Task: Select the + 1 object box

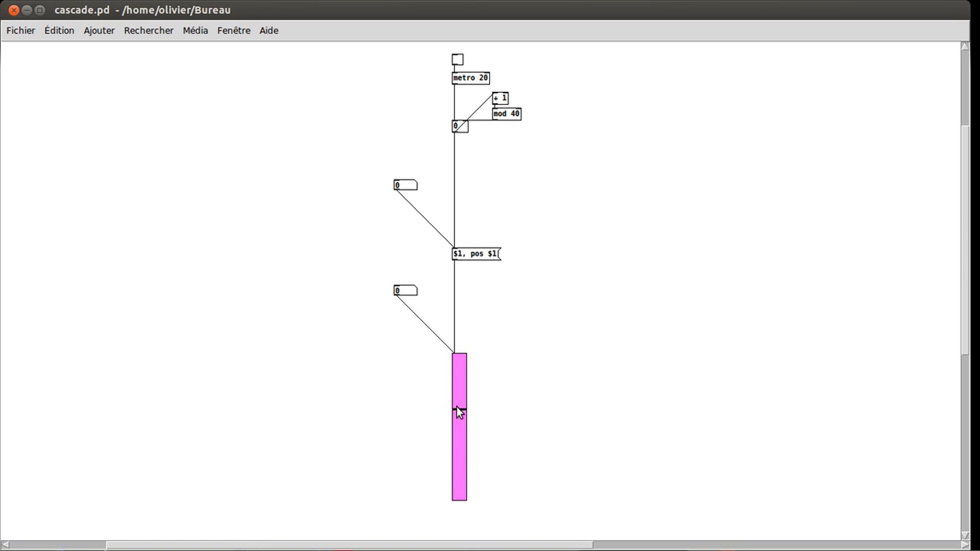Action: [500, 98]
